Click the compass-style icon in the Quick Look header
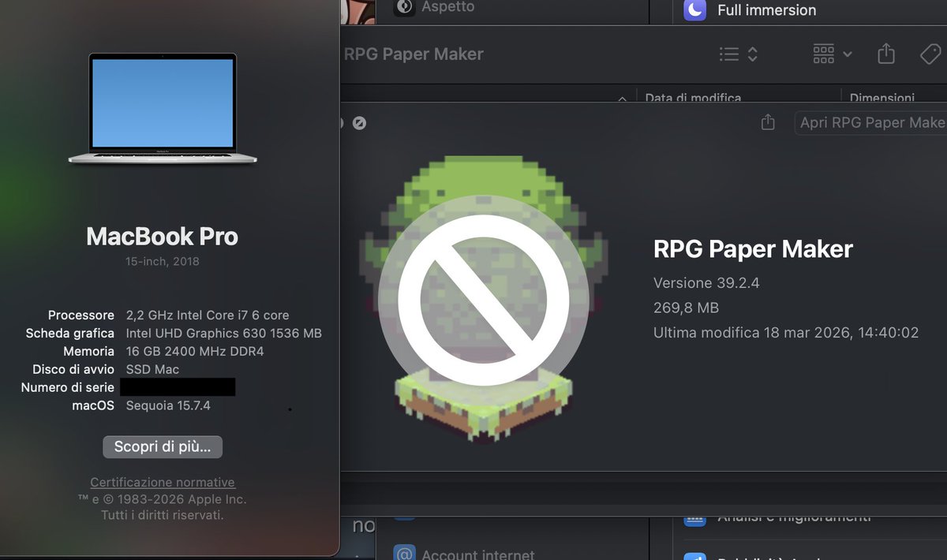The height and width of the screenshot is (560, 947). [x=359, y=123]
